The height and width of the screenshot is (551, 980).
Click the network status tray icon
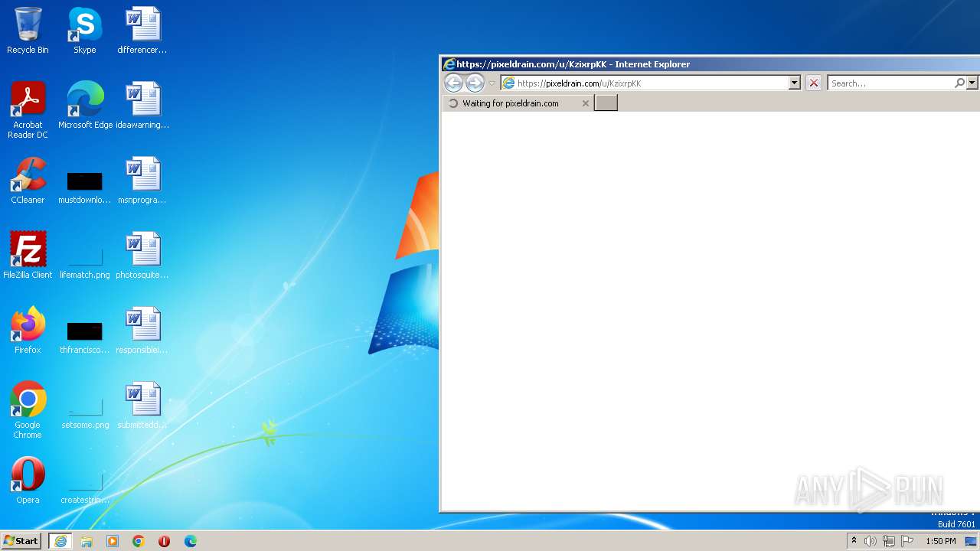click(889, 541)
